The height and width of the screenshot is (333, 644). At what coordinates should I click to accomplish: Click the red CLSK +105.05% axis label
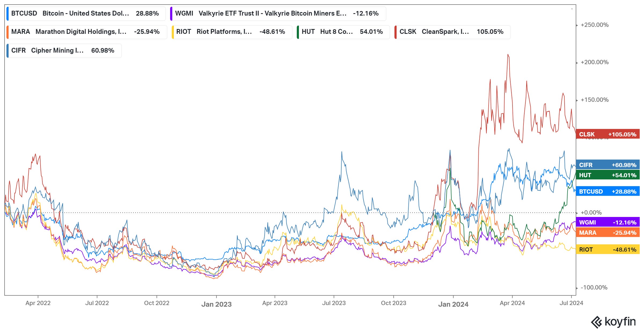tap(608, 134)
